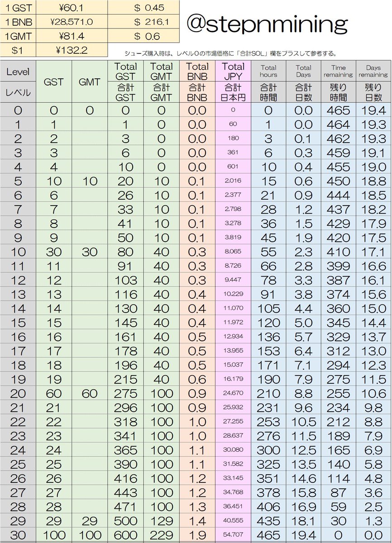
Task: Click time remaining value 255 in level 20 row
Action: click(x=338, y=394)
